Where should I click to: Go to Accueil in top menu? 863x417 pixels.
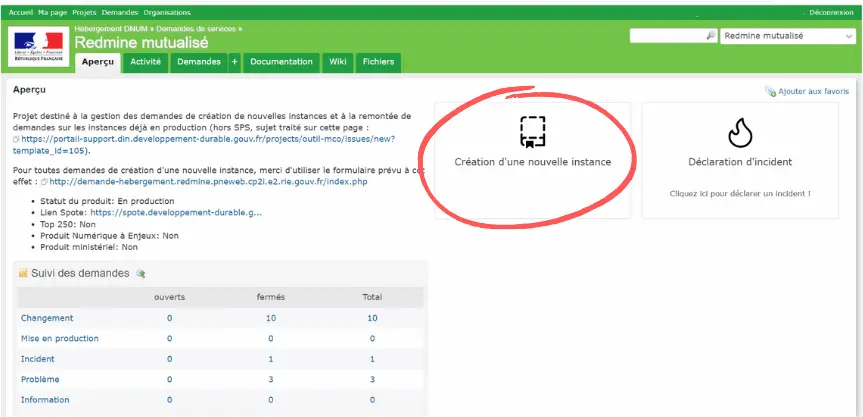click(x=21, y=12)
